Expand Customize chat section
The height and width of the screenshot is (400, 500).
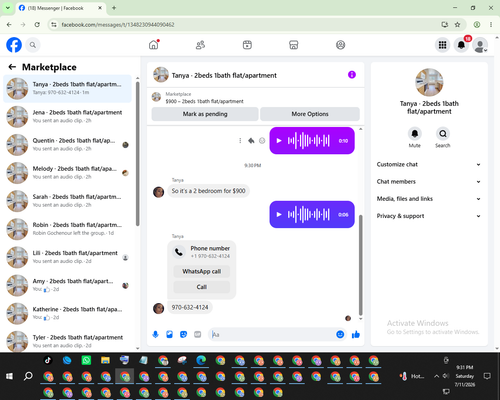(429, 164)
